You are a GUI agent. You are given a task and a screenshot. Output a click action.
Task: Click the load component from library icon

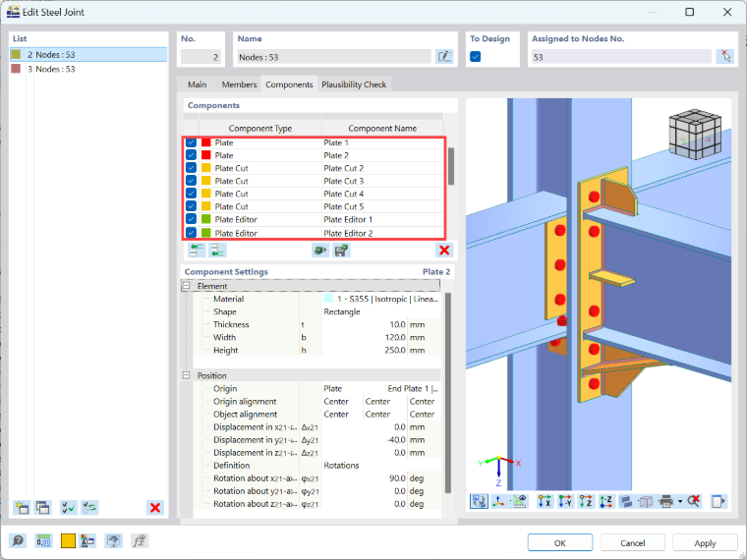320,250
